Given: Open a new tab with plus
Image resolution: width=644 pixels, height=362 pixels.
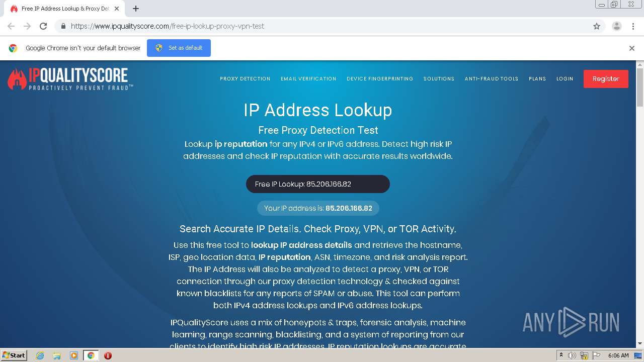Looking at the screenshot, I should coord(136,9).
